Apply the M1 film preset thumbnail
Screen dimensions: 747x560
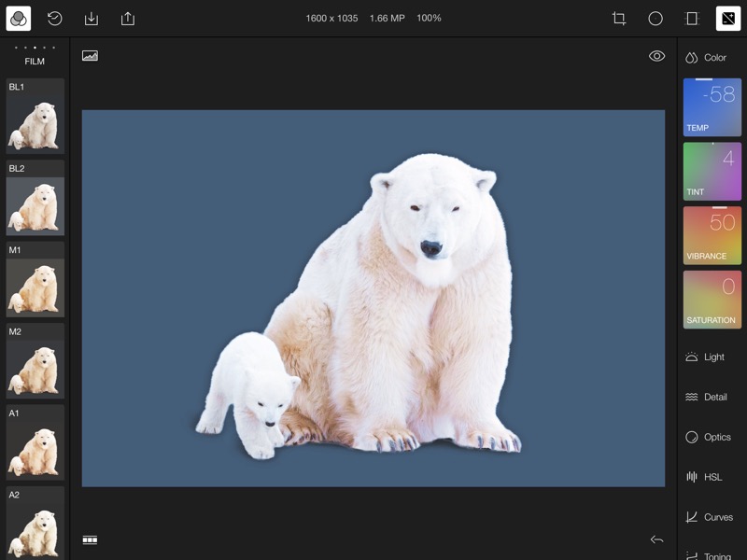(x=35, y=279)
